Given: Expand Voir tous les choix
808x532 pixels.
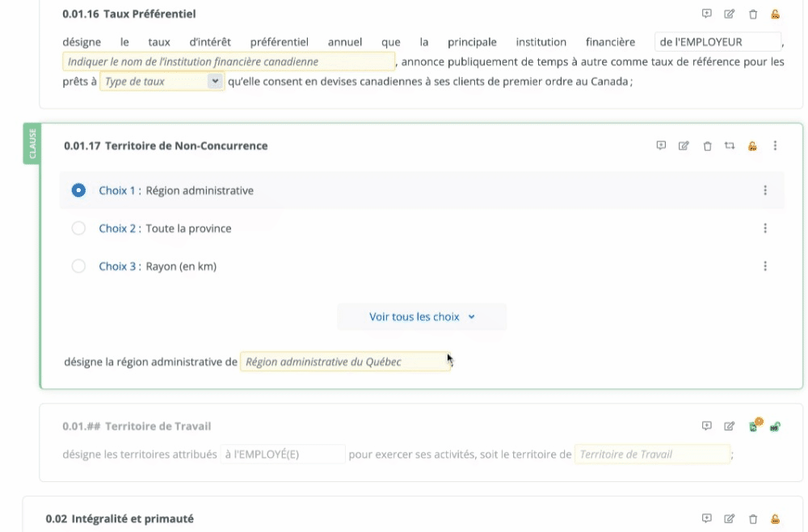Looking at the screenshot, I should tap(422, 317).
